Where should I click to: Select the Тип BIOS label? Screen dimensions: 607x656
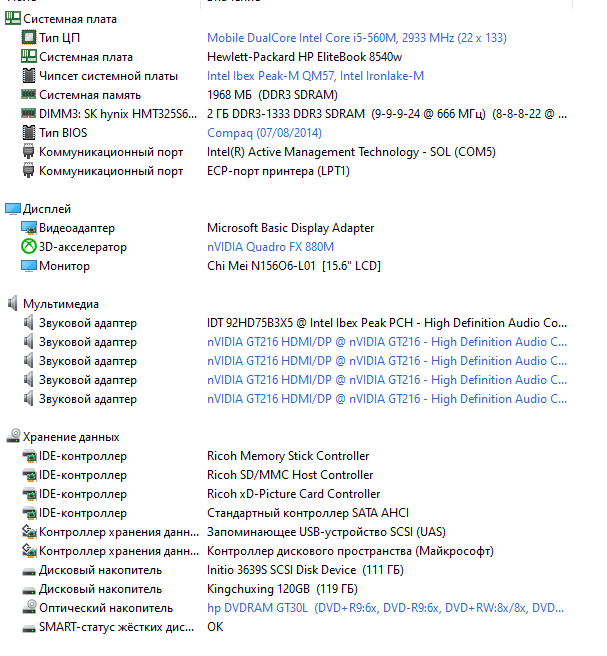63,133
